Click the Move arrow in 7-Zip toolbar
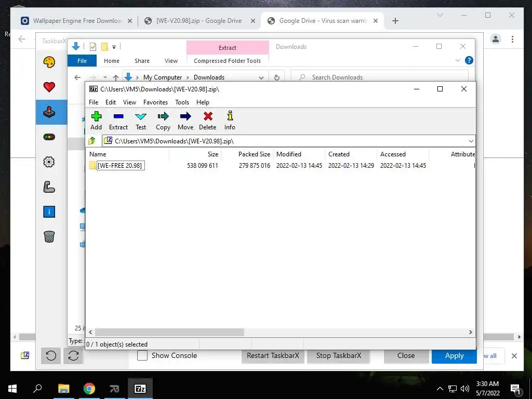Screen dimensions: 532x399 pos(185,121)
